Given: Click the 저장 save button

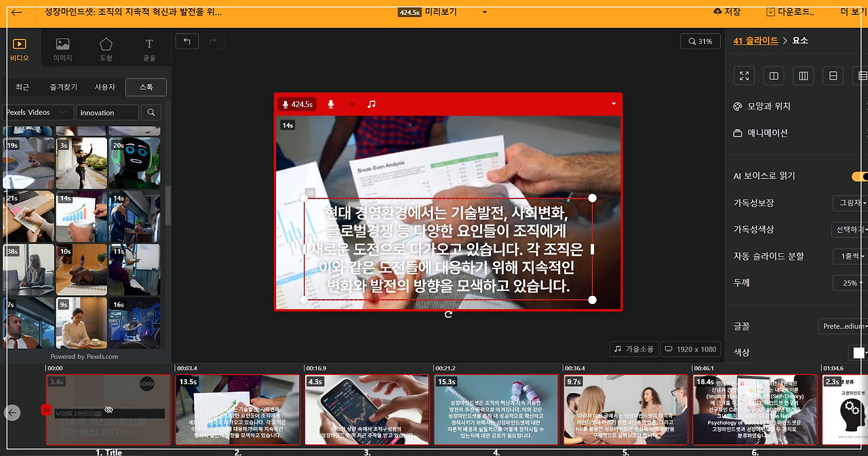Looking at the screenshot, I should [x=728, y=12].
